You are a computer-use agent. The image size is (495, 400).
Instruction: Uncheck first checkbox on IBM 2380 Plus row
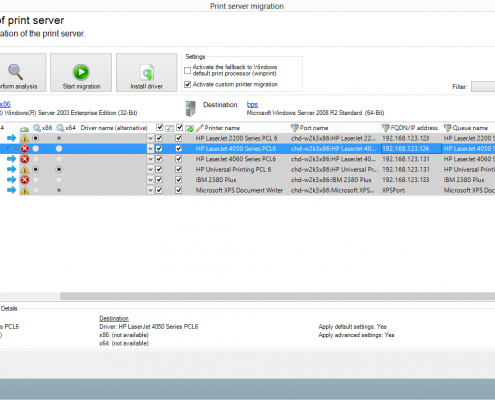click(159, 180)
